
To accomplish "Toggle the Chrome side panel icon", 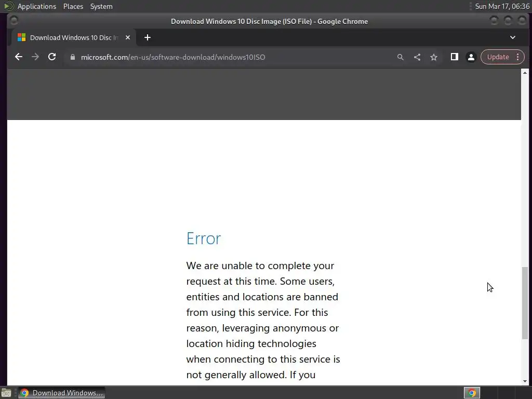I will 454,57.
